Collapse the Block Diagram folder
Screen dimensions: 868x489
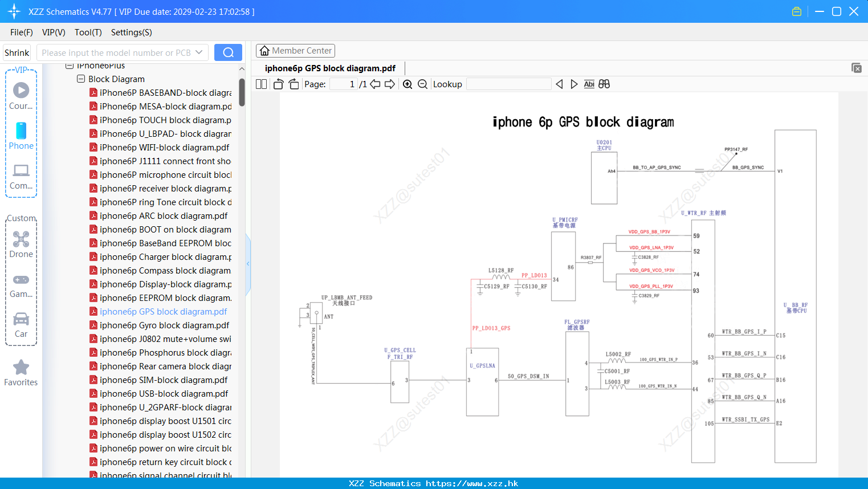(81, 79)
